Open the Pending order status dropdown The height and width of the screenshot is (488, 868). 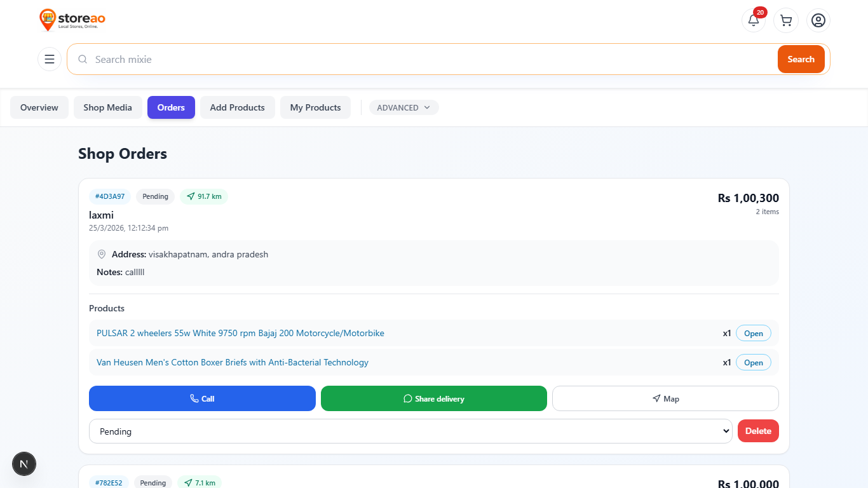coord(410,431)
